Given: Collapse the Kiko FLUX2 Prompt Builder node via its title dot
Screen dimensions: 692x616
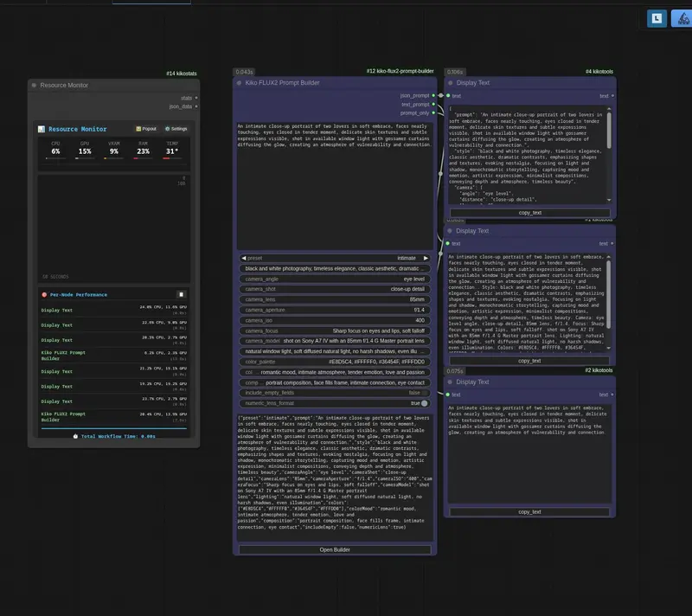Looking at the screenshot, I should (240, 81).
